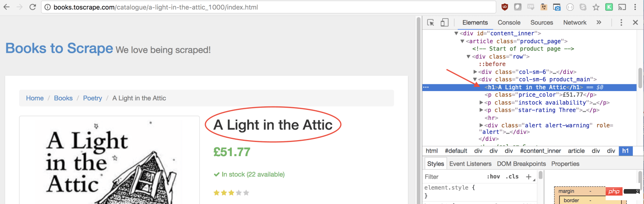This screenshot has height=204, width=644.
Task: Click the Chromecast cast icon
Action: click(x=622, y=7)
